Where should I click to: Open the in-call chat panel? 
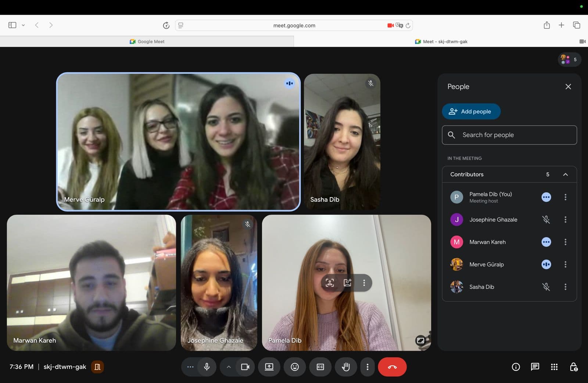(535, 367)
